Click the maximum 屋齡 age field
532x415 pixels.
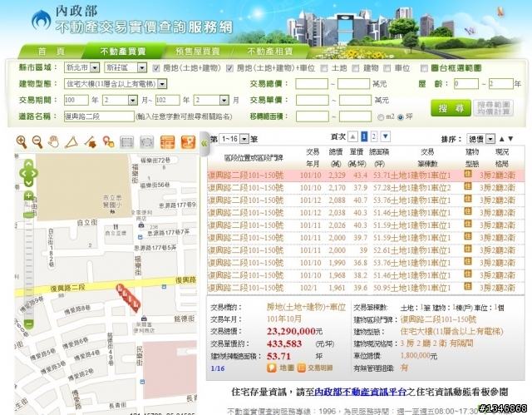tap(500, 84)
